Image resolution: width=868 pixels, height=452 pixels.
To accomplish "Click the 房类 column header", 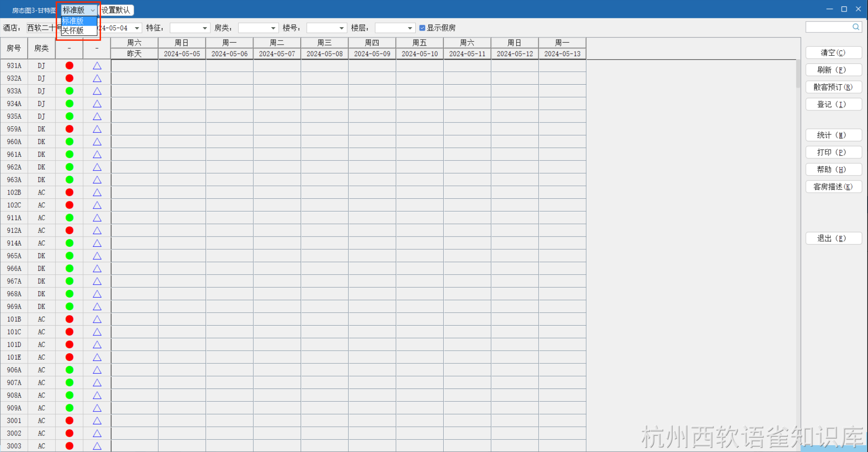I will tap(41, 48).
